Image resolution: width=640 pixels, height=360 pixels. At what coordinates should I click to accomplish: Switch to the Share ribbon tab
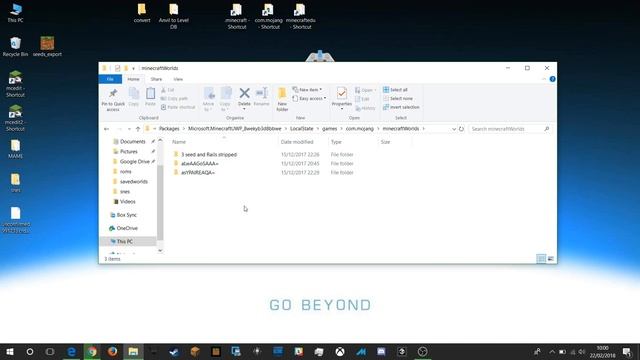(156, 79)
